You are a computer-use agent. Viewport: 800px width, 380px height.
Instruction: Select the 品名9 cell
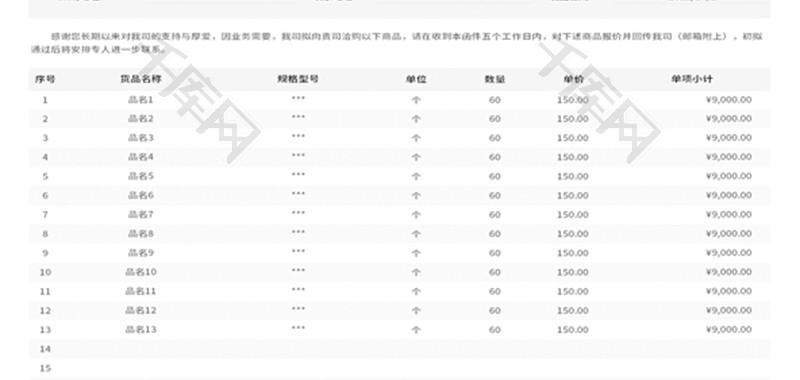pos(141,252)
